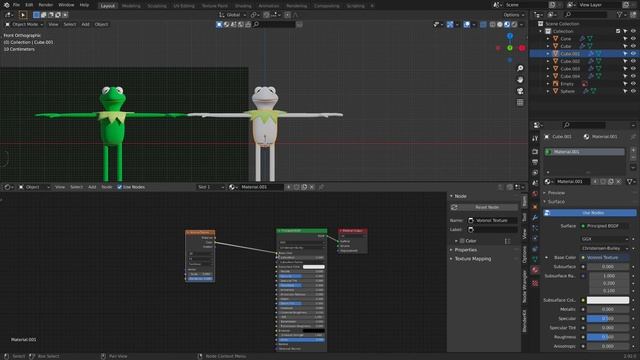Viewport: 640px width, 360px height.
Task: Open the Slot 1 dropdown
Action: pyautogui.click(x=211, y=187)
